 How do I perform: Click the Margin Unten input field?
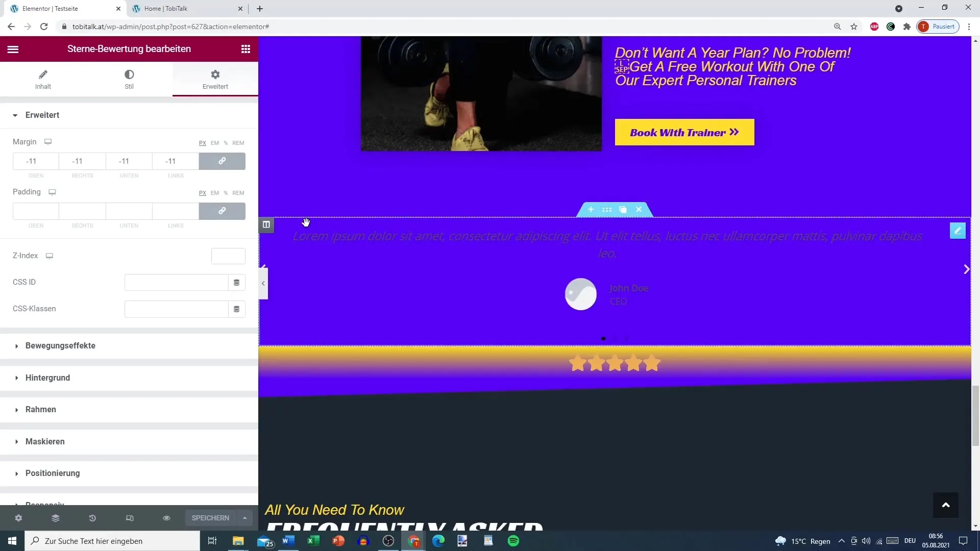(129, 161)
